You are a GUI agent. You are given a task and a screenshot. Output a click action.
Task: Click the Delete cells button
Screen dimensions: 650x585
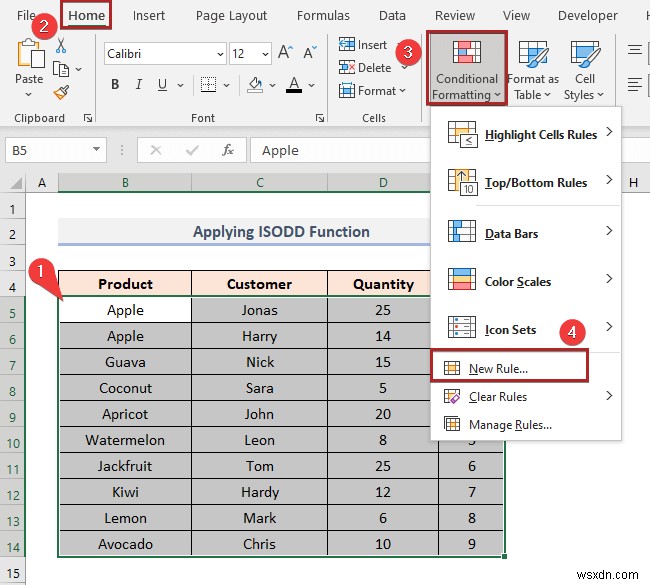365,68
